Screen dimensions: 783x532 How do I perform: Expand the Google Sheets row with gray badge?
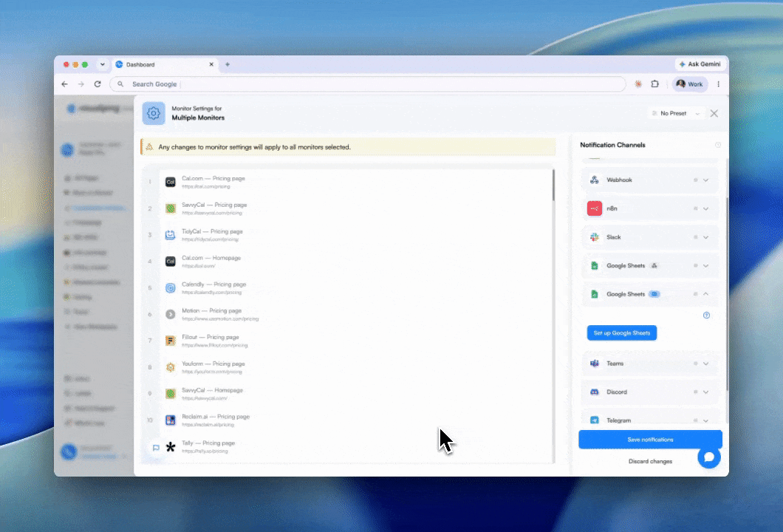pyautogui.click(x=705, y=266)
